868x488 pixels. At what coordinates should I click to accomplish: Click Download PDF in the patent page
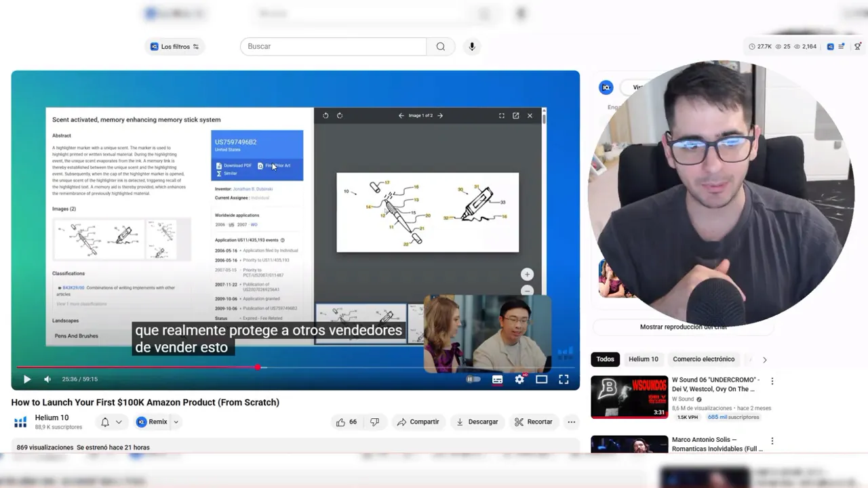(x=234, y=165)
